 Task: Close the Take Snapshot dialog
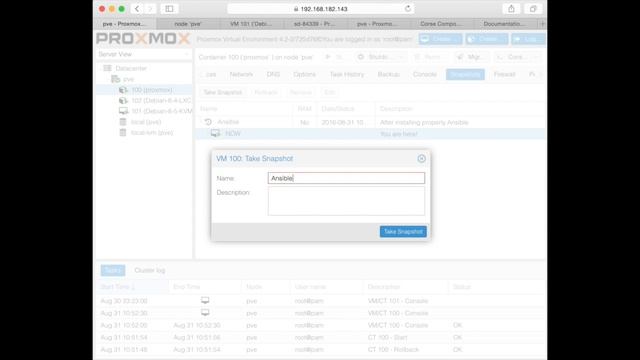click(421, 158)
